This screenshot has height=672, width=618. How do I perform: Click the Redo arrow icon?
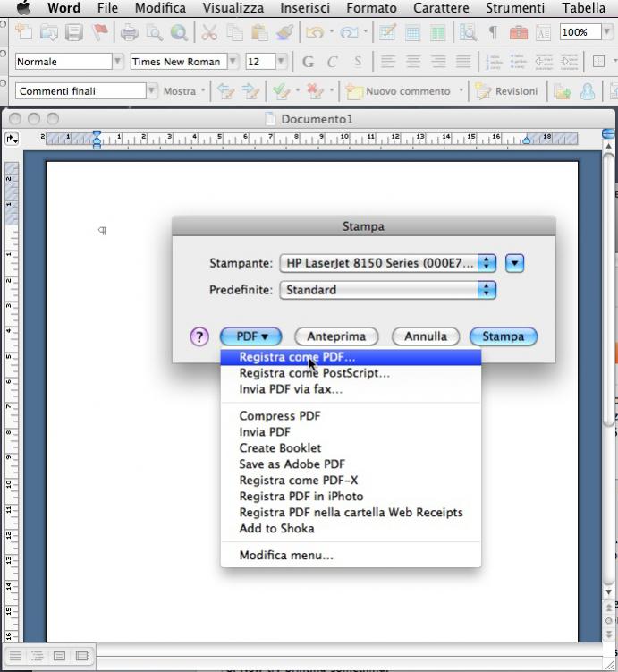349,32
